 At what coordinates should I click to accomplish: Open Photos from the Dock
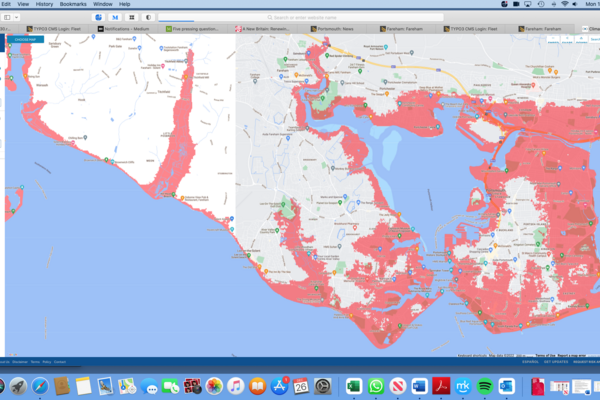coord(214,386)
